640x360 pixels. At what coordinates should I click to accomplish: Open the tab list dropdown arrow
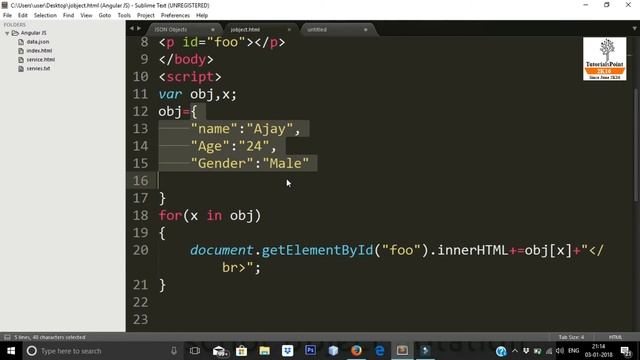point(634,29)
